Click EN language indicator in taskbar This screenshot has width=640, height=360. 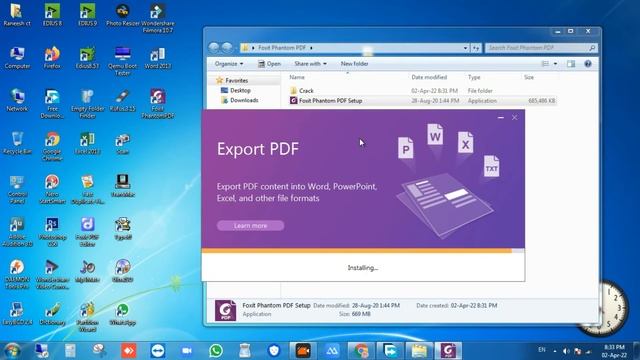[542, 350]
